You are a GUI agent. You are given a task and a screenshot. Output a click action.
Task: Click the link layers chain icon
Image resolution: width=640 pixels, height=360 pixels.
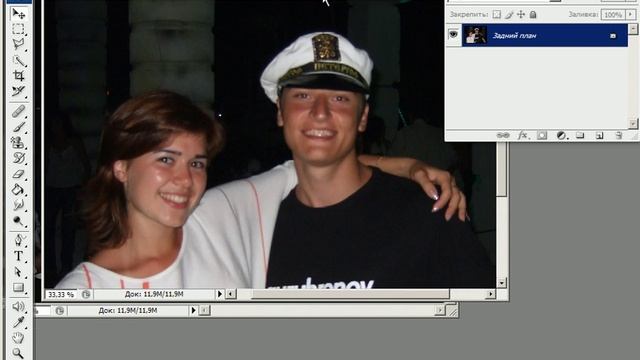503,136
